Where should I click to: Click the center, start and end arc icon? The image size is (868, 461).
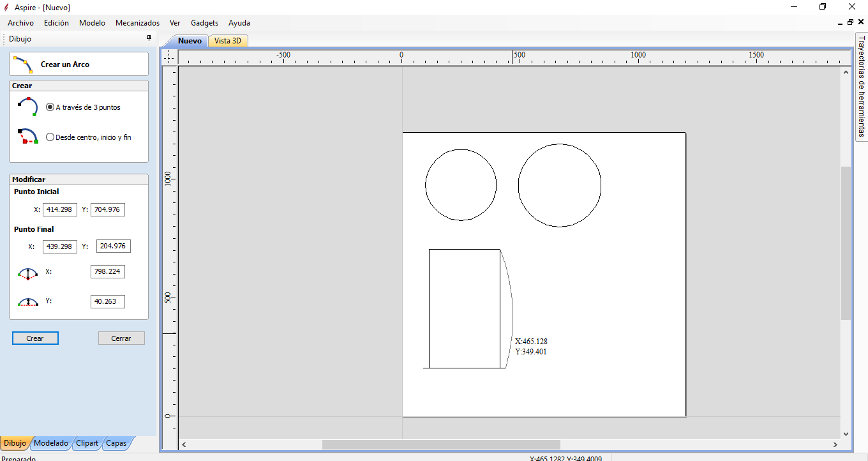pyautogui.click(x=27, y=137)
